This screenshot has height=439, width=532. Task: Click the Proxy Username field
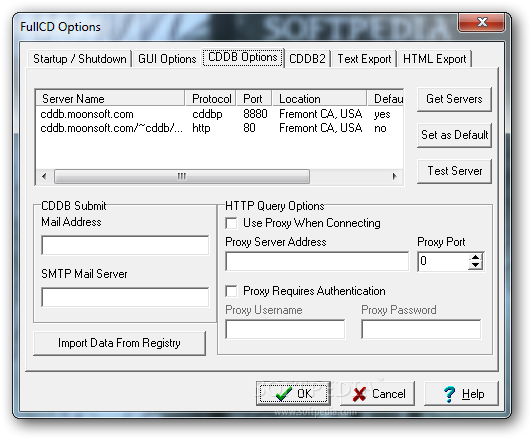point(285,329)
